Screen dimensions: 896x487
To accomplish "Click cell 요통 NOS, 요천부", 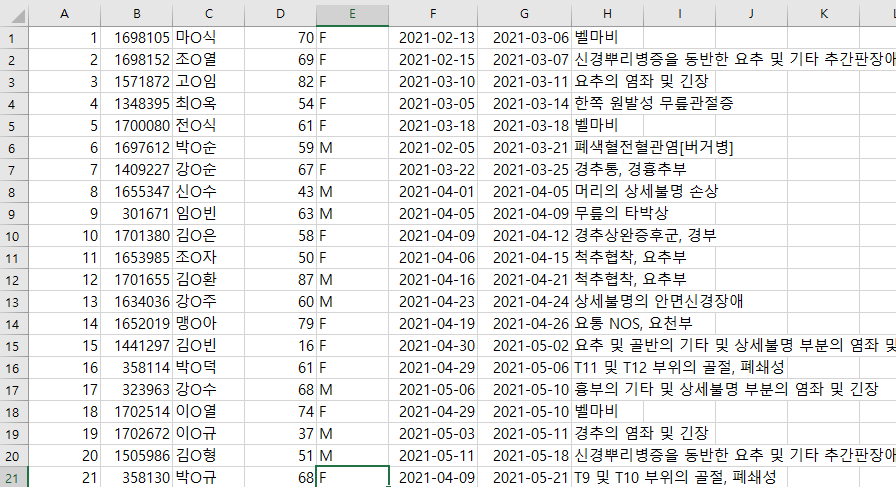I will 633,324.
